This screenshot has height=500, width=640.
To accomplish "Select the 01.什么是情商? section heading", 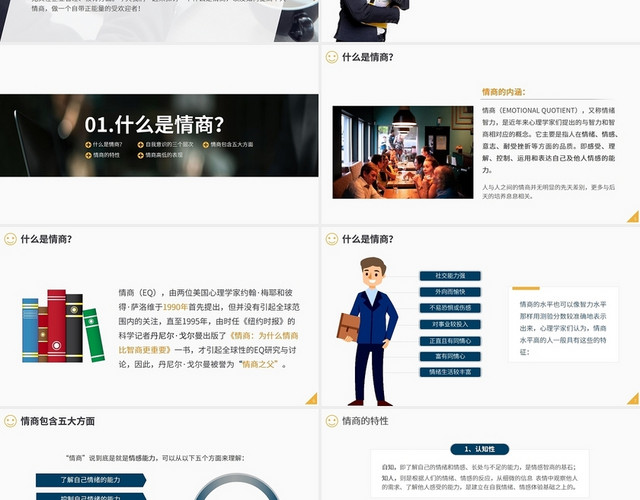I will (154, 124).
